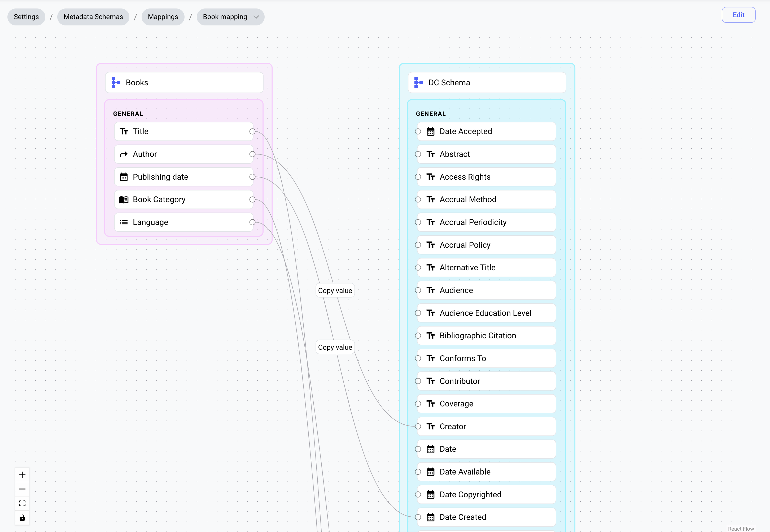Click the Books schema icon in the pink node header
The image size is (770, 532).
point(115,82)
